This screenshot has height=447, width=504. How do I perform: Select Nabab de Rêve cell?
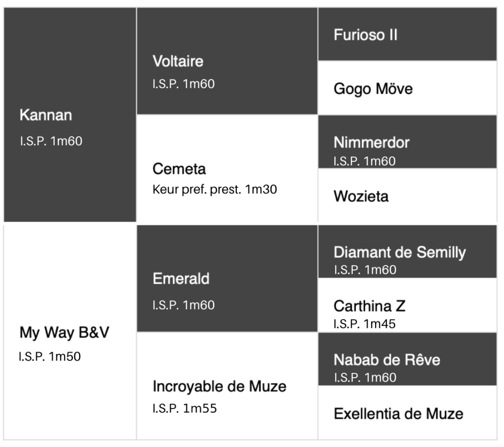pos(408,359)
